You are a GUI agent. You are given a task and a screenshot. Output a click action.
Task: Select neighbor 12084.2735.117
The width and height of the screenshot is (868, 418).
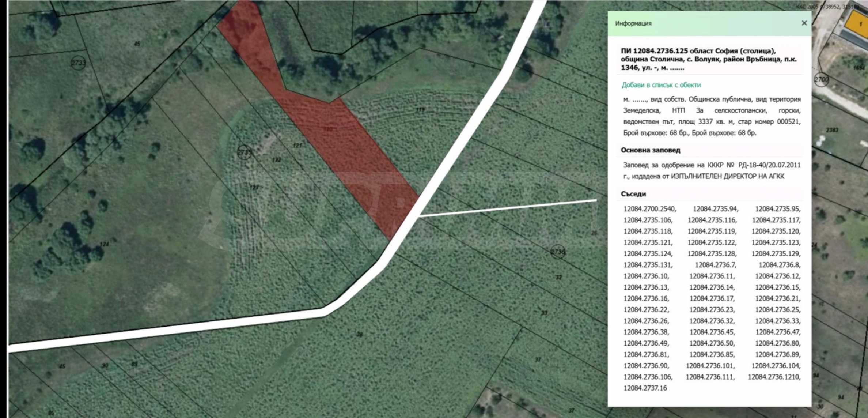[776, 220]
